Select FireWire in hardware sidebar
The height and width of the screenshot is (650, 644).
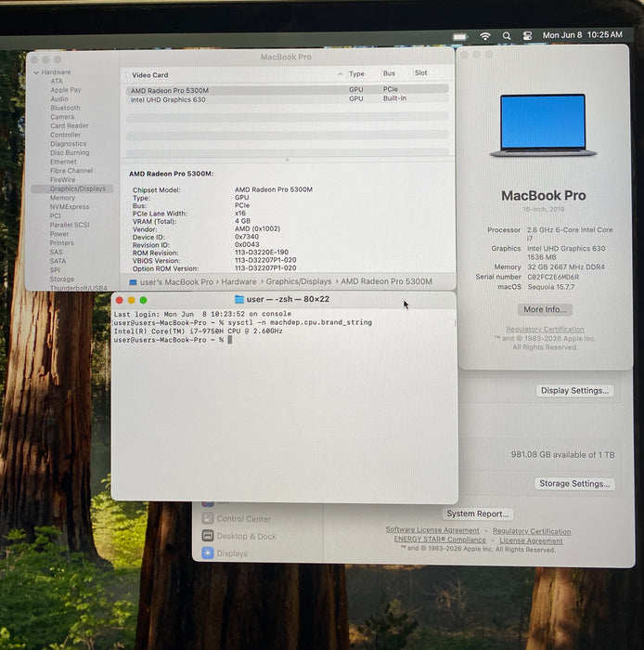tap(62, 179)
